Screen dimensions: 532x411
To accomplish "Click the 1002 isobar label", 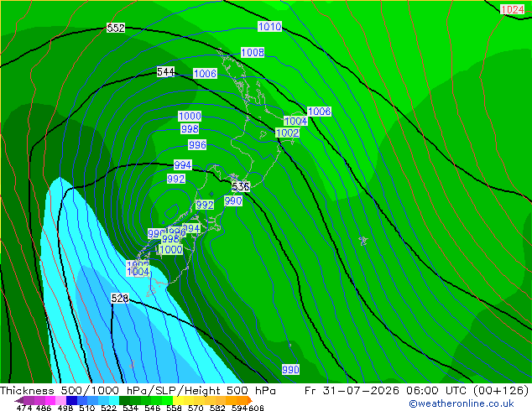I will click(x=288, y=133).
